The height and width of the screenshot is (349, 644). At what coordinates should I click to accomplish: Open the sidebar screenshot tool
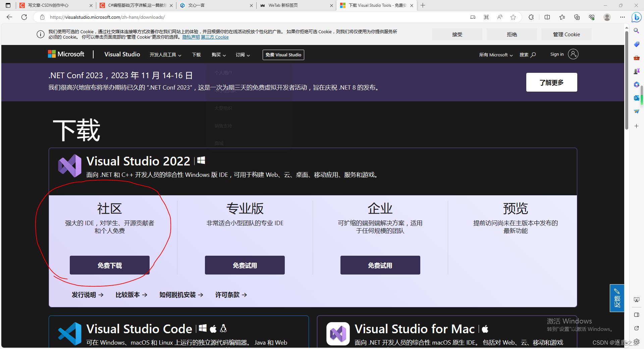click(636, 300)
